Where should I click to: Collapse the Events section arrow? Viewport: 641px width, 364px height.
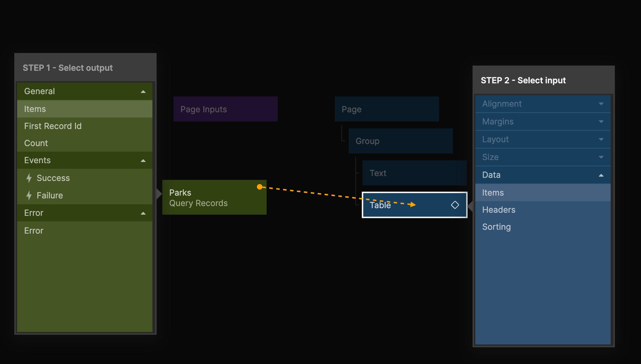143,161
